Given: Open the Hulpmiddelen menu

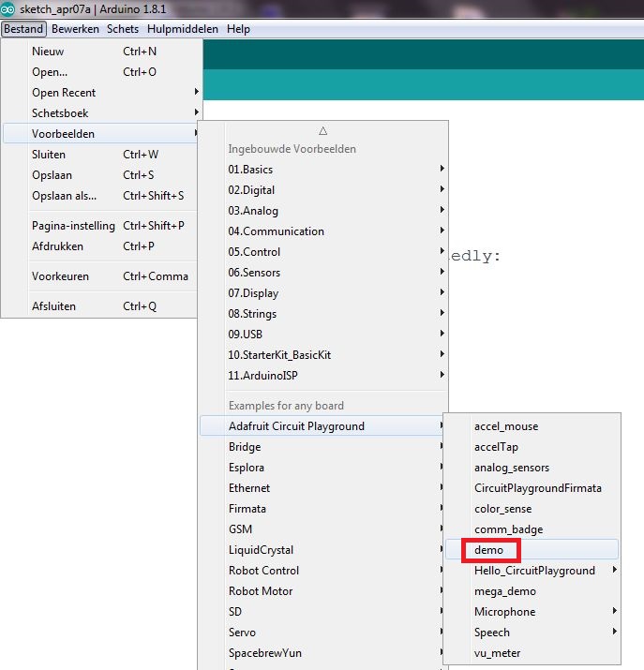Looking at the screenshot, I should point(183,29).
